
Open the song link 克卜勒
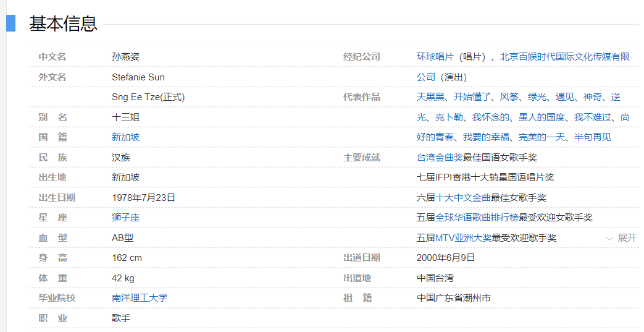pos(449,117)
